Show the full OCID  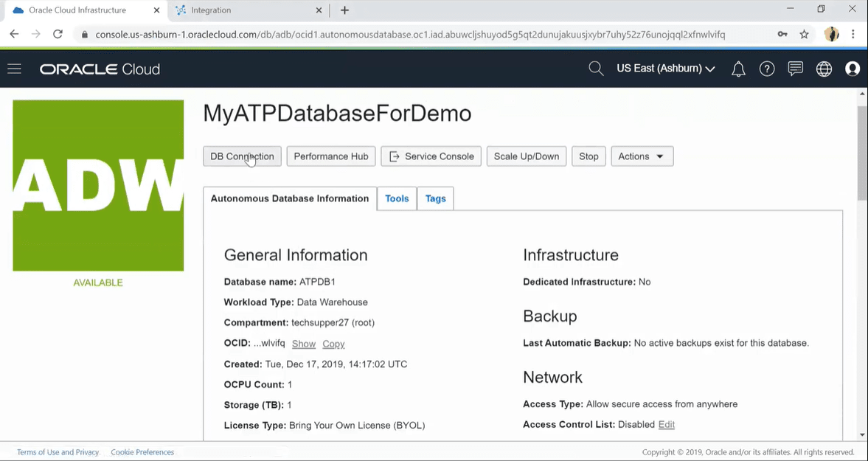pyautogui.click(x=303, y=344)
